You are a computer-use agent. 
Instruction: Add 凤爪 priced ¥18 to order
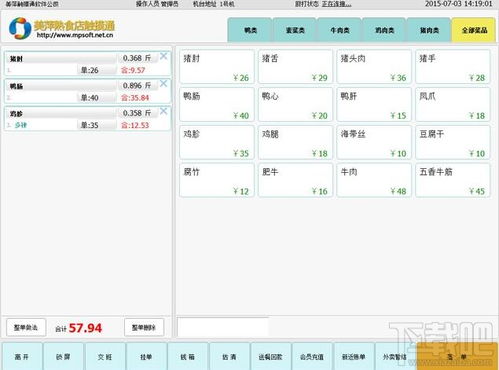point(453,105)
